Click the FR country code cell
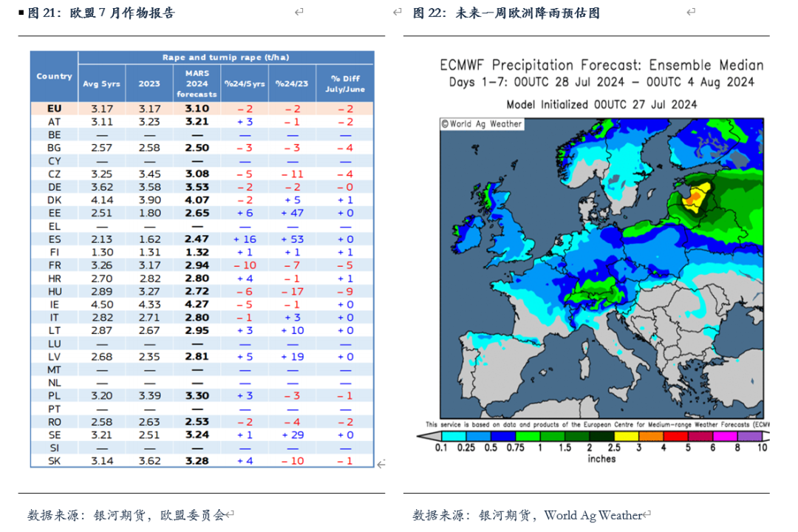798x532 pixels. coord(54,265)
